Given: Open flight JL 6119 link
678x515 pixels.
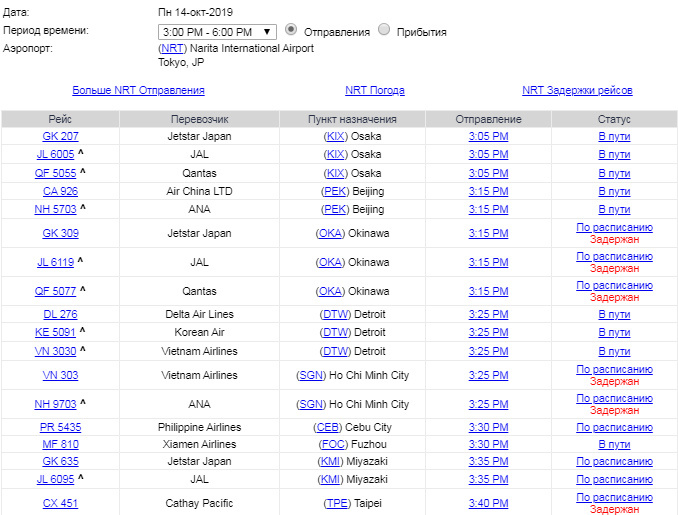Looking at the screenshot, I should pyautogui.click(x=55, y=262).
